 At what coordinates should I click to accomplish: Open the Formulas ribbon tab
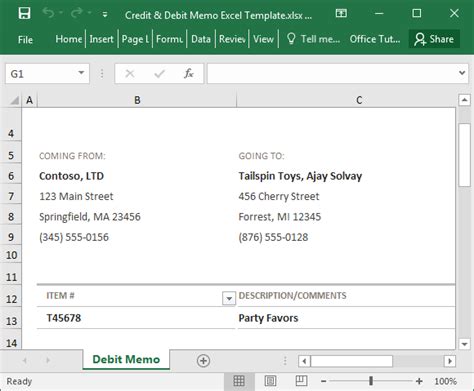169,39
